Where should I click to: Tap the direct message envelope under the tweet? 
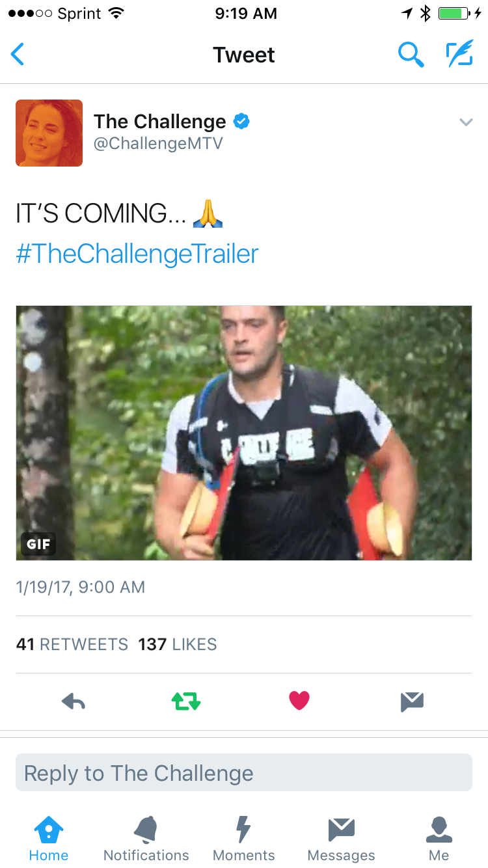point(413,701)
